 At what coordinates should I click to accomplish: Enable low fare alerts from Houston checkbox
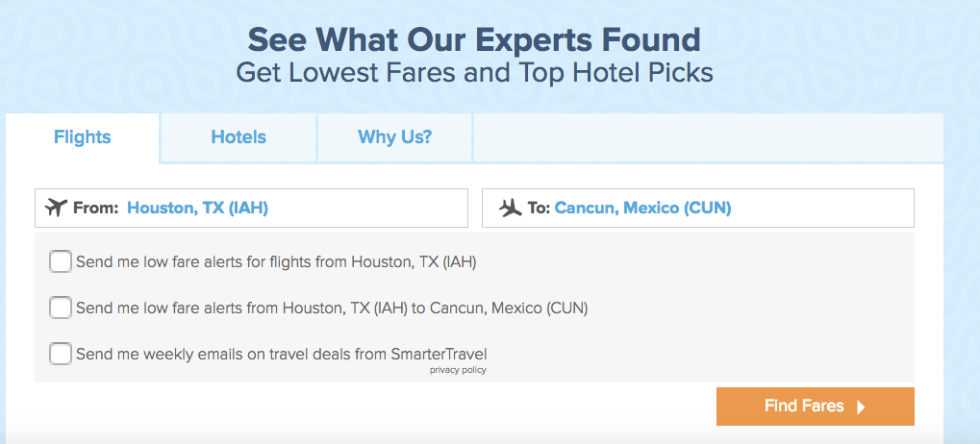point(61,261)
